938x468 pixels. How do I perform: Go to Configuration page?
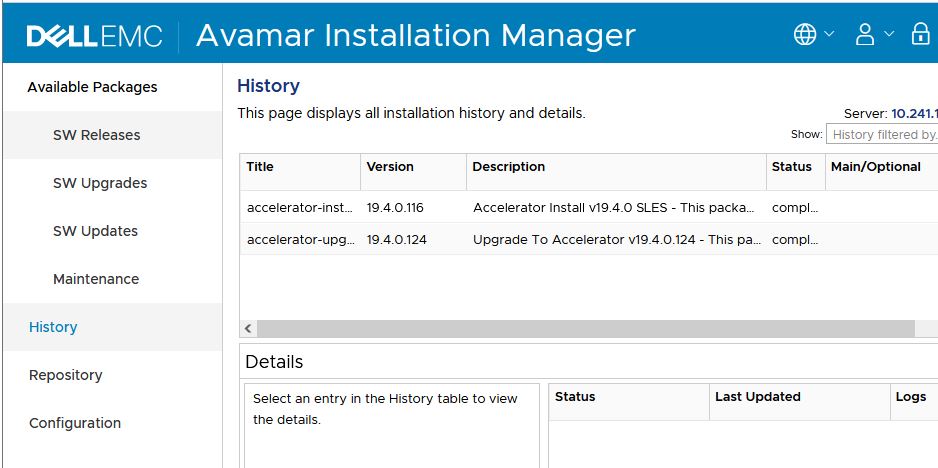[x=75, y=423]
